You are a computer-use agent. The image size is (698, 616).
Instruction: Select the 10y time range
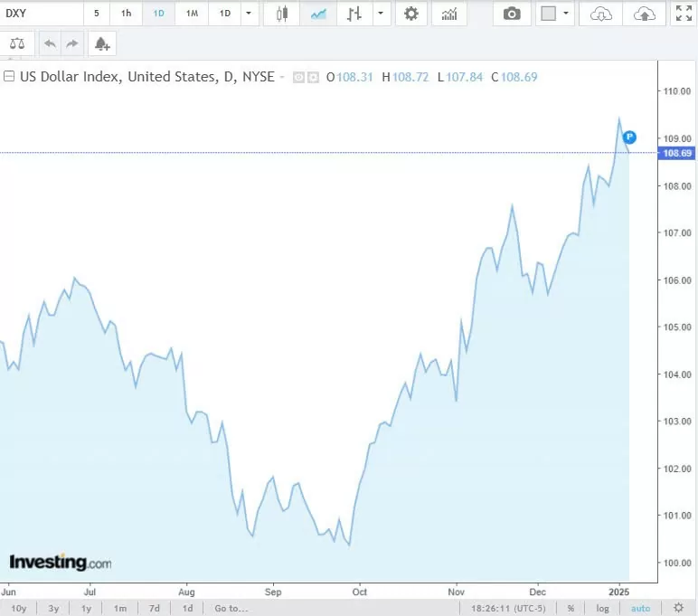click(x=19, y=608)
